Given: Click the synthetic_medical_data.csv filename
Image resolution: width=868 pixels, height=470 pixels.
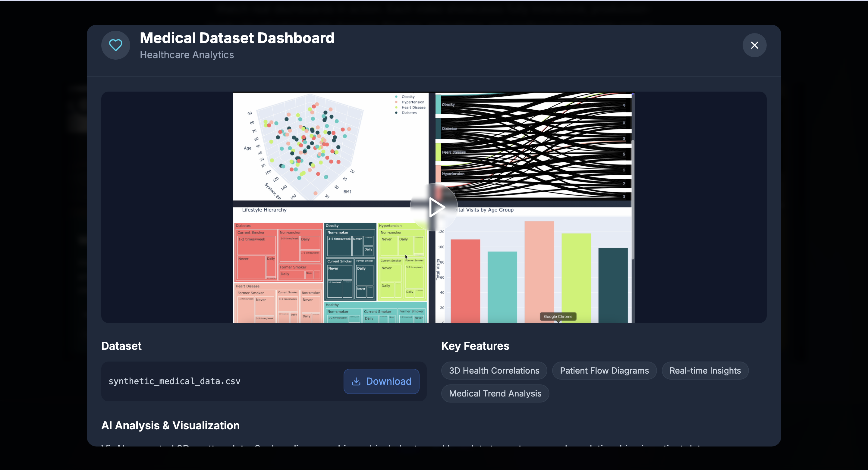Looking at the screenshot, I should click(x=174, y=381).
